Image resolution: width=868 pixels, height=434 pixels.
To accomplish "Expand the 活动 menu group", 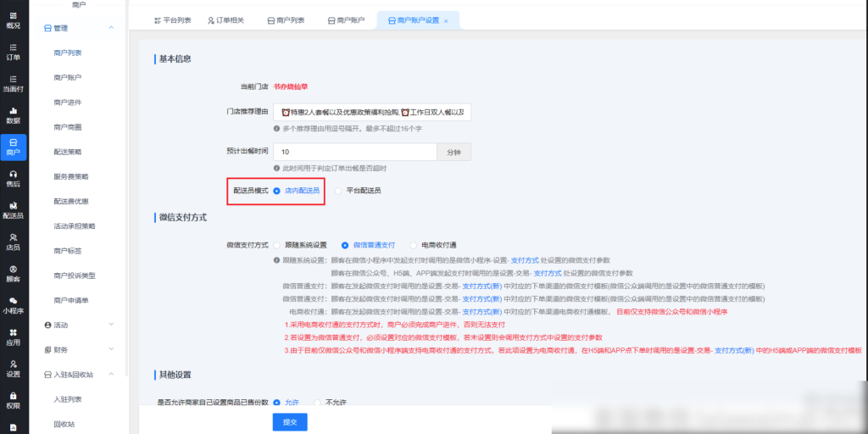I will [111, 325].
